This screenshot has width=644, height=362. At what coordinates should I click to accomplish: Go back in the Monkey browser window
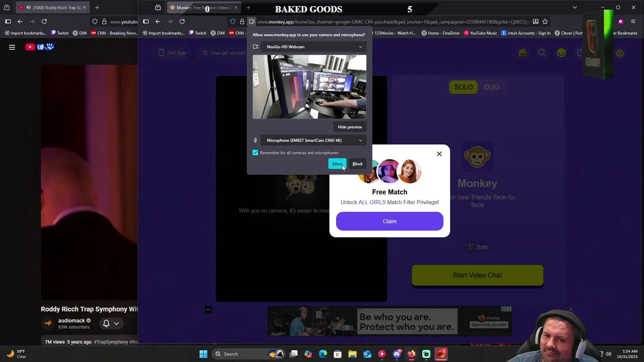[x=158, y=22]
